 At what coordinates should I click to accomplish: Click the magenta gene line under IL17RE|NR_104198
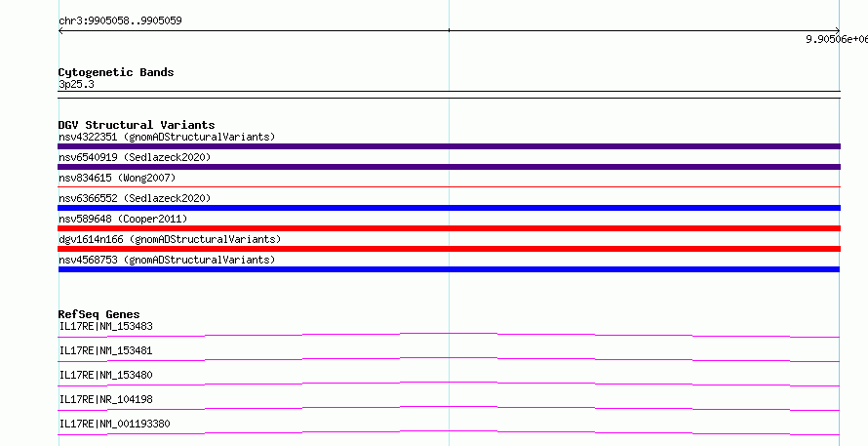pos(449,408)
